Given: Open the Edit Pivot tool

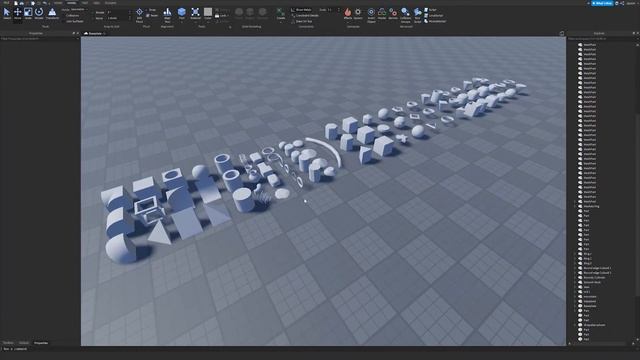Looking at the screenshot, I should (139, 14).
